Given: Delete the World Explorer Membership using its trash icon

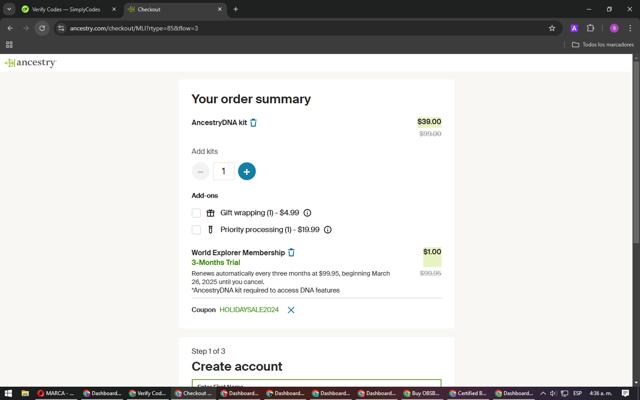Looking at the screenshot, I should coord(291,252).
